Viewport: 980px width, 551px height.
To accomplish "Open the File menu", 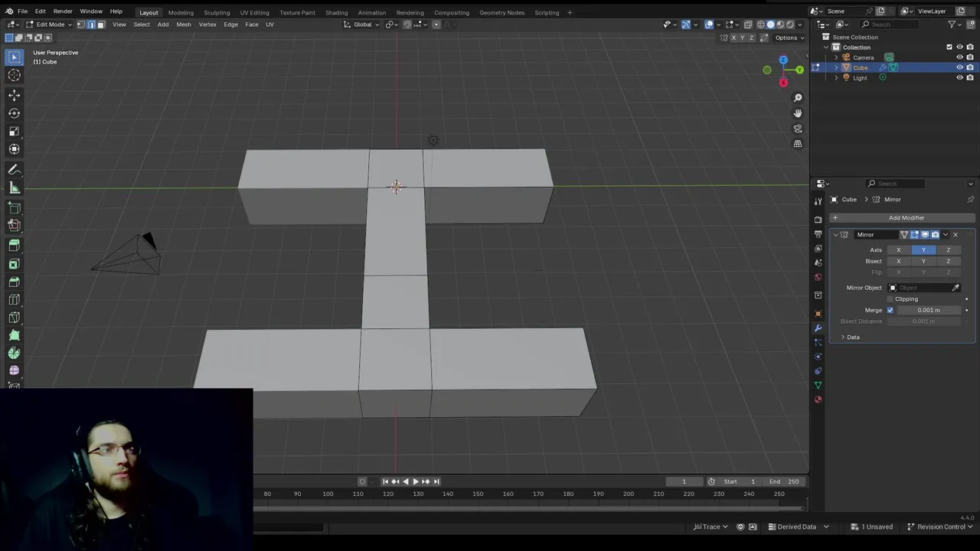I will [x=23, y=11].
